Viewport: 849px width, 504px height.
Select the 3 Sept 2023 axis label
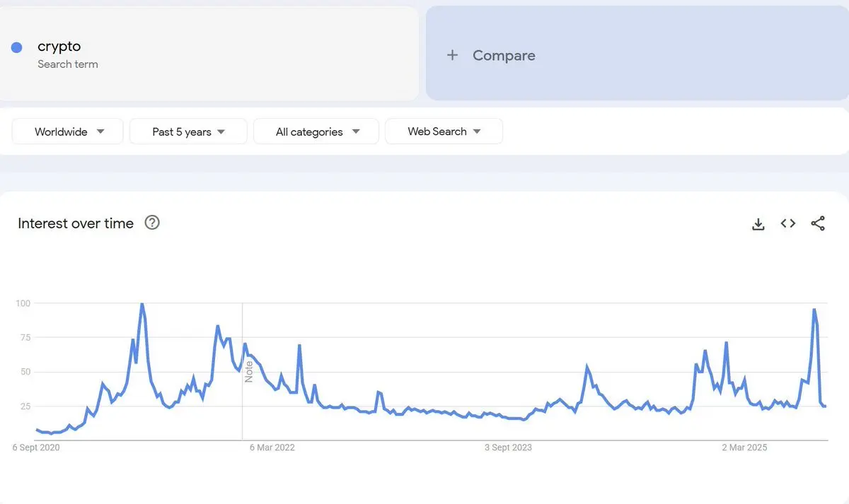point(508,447)
